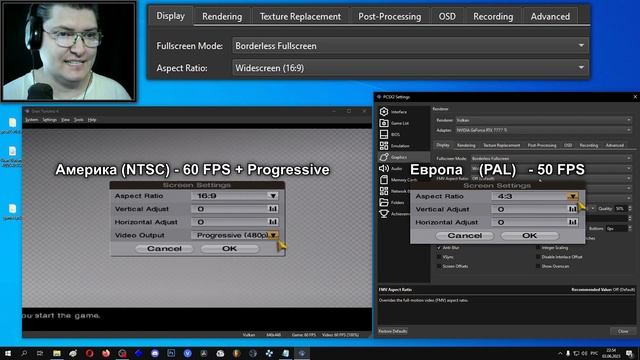This screenshot has width=640, height=360.
Task: Open the Memory Cards settings category
Action: (394, 180)
